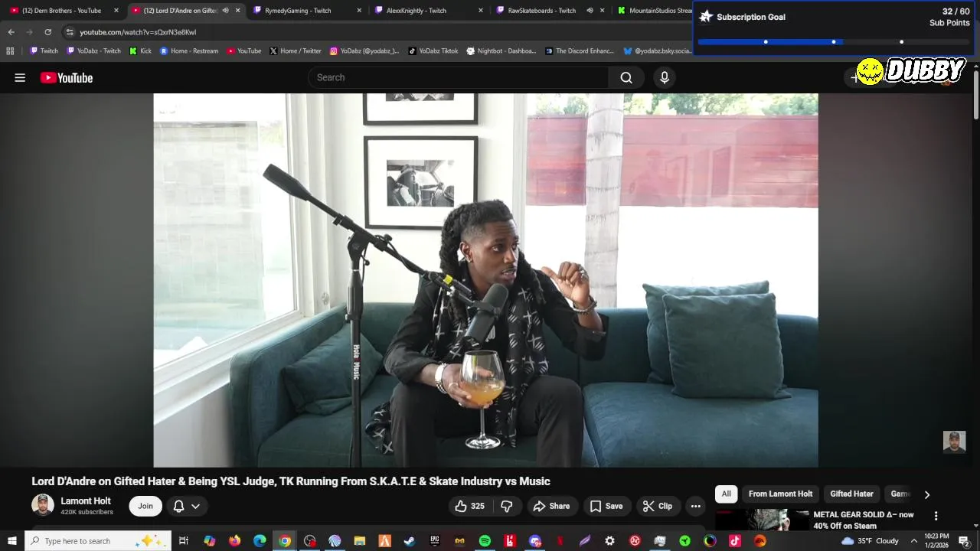The image size is (980, 551).
Task: Open the YouTube hamburger guide menu
Action: coord(20,77)
